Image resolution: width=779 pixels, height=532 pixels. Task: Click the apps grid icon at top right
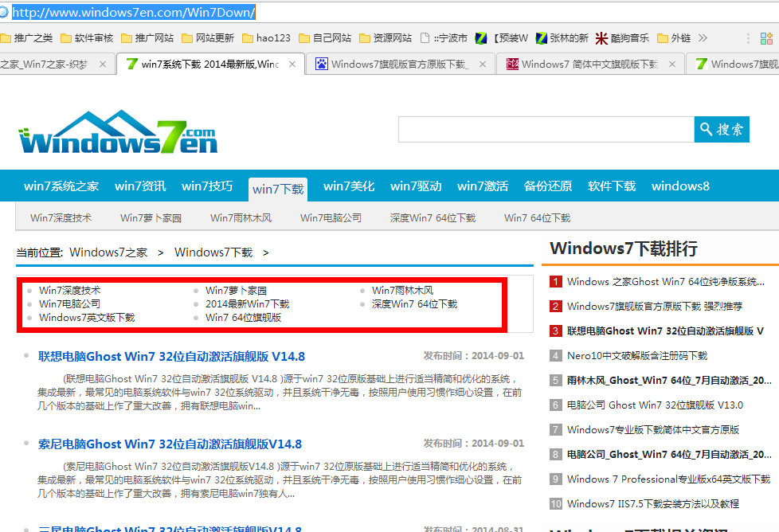point(766,37)
